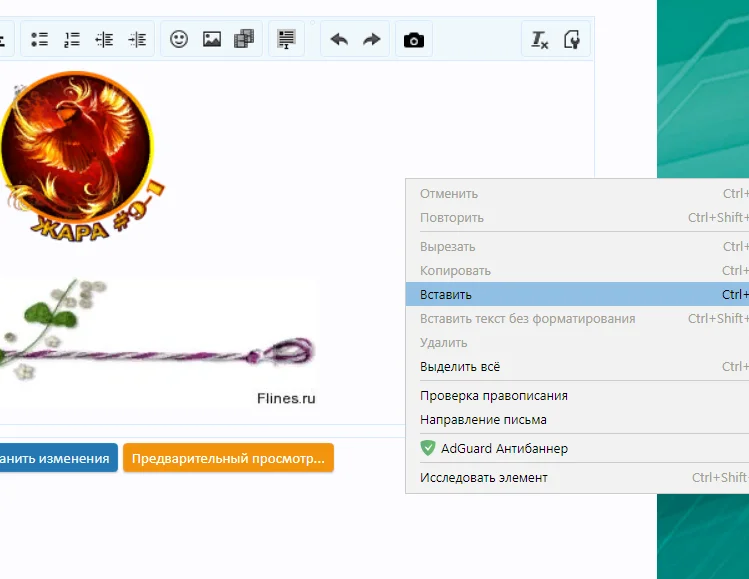Click the text block icon with the cursor mark
This screenshot has height=579, width=749.
[x=286, y=39]
